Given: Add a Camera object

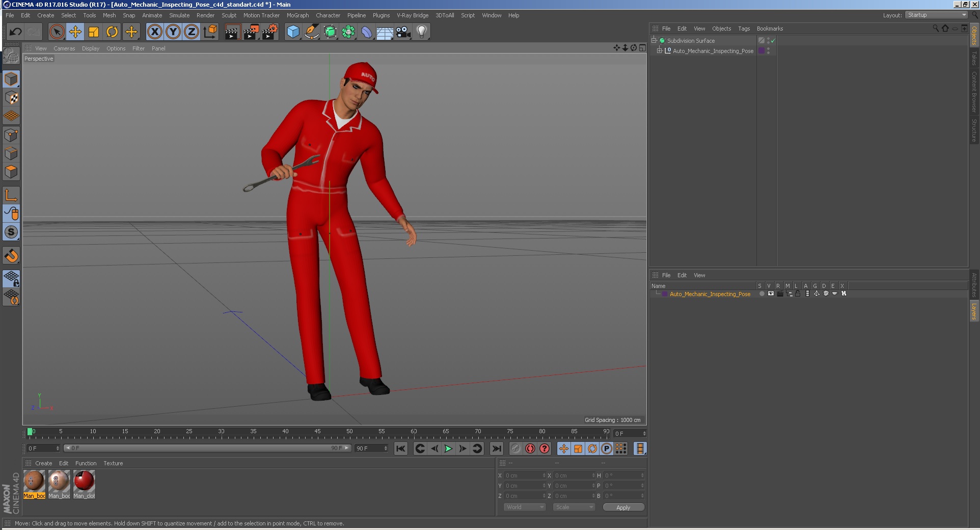Looking at the screenshot, I should (x=403, y=32).
